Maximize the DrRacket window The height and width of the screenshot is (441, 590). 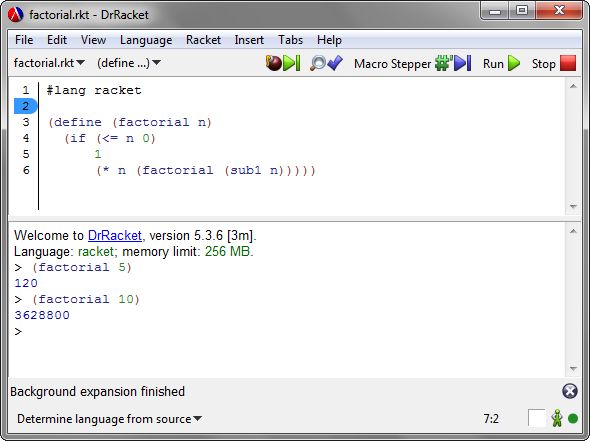tap(522, 11)
